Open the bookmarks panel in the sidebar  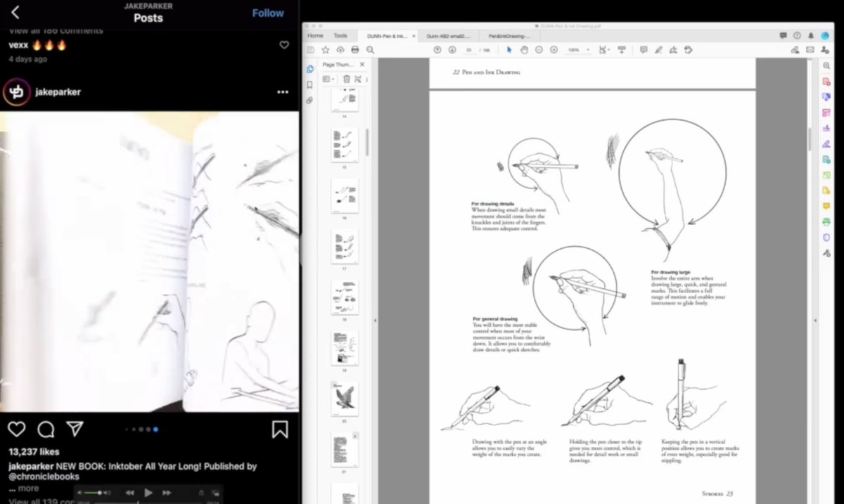(309, 84)
